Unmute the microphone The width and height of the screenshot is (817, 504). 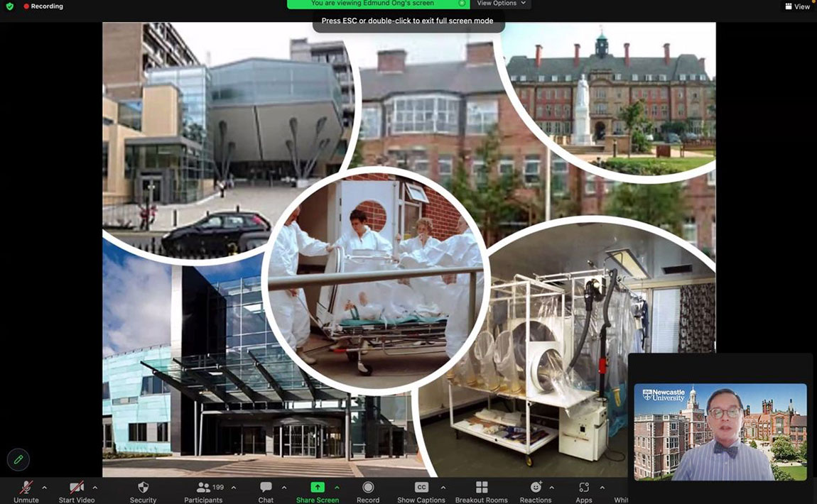click(26, 491)
